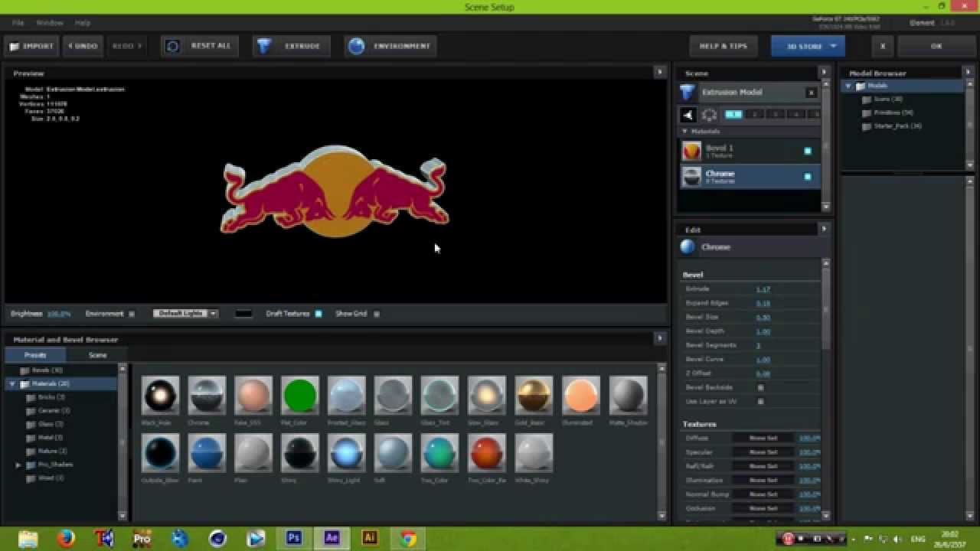Choose the Matte_Shadow material preset
Viewport: 980px width, 551px height.
[628, 395]
